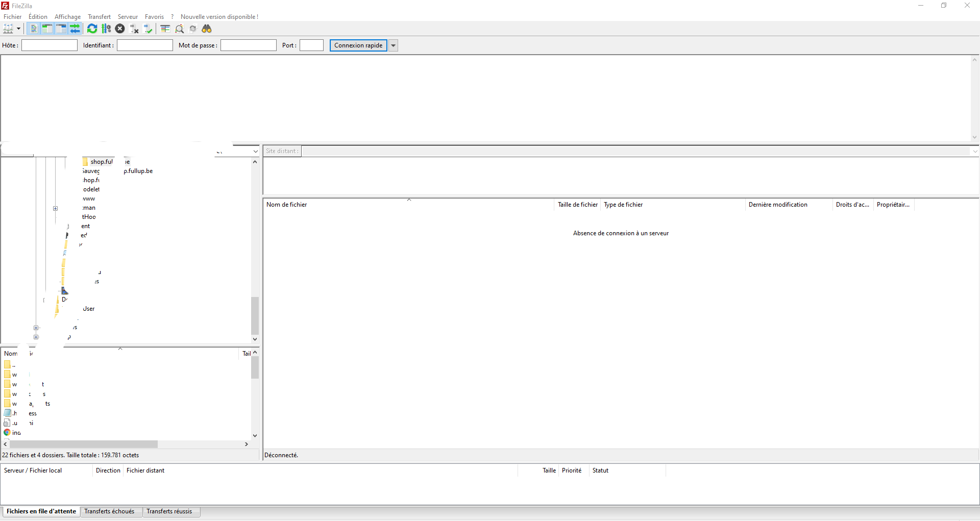The width and height of the screenshot is (980, 521).
Task: Open the Fichier menu
Action: coord(12,17)
